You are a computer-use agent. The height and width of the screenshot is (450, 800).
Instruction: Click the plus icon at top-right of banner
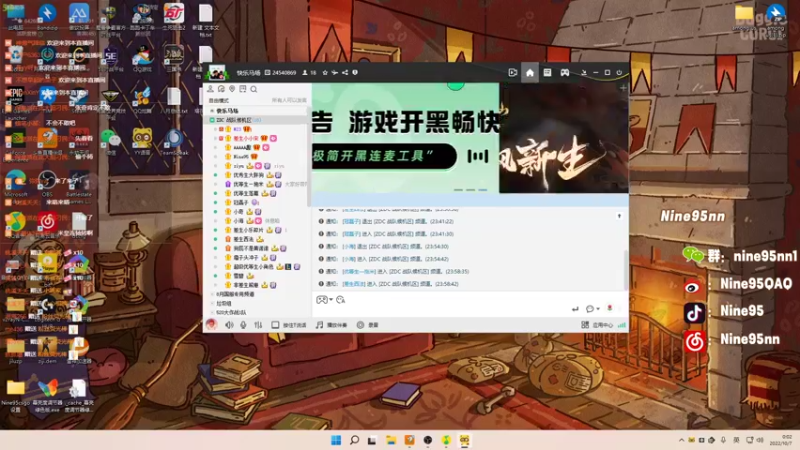pos(623,88)
